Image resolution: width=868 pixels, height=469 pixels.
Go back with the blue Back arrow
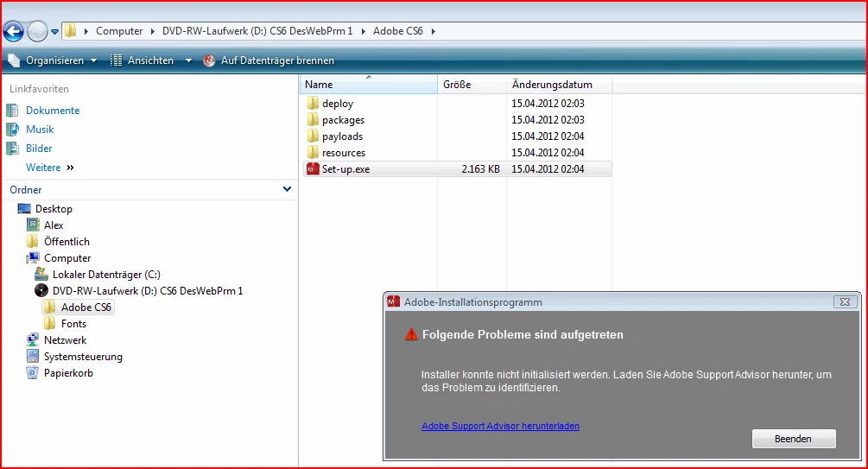click(x=14, y=32)
